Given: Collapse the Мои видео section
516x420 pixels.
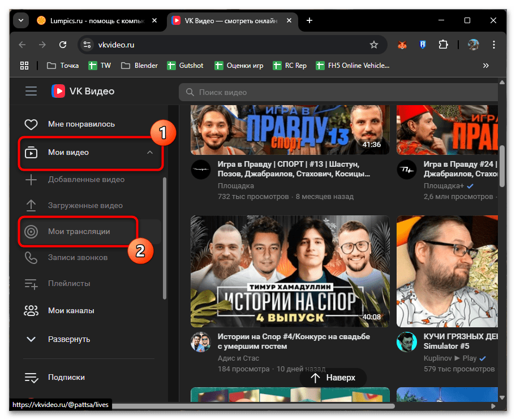Looking at the screenshot, I should pyautogui.click(x=149, y=152).
